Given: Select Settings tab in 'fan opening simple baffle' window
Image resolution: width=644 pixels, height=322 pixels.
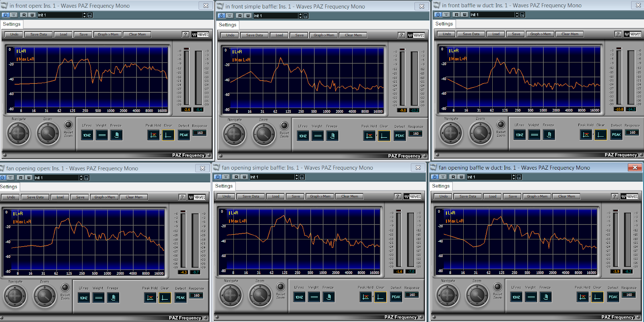Looking at the screenshot, I should [224, 186].
